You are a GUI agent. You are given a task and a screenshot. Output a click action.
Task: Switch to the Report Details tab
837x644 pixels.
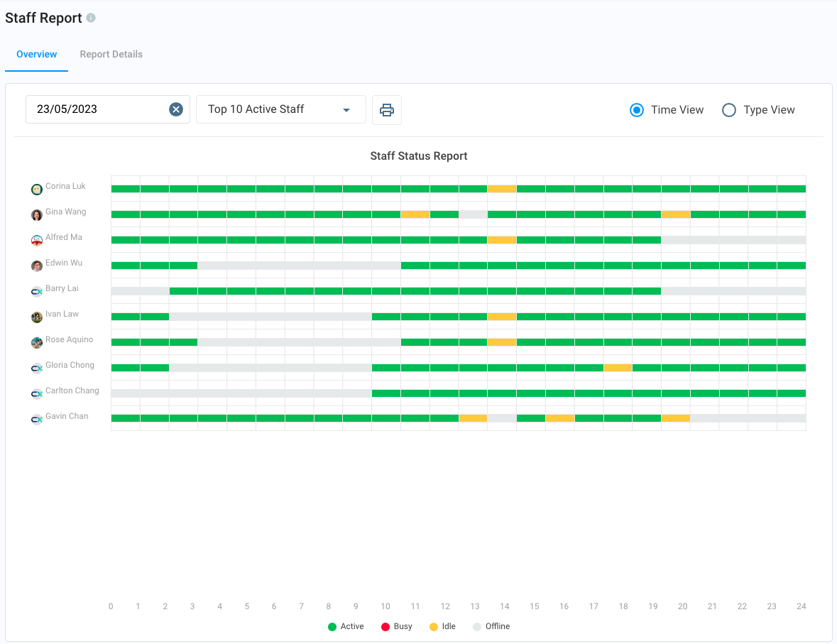tap(111, 55)
